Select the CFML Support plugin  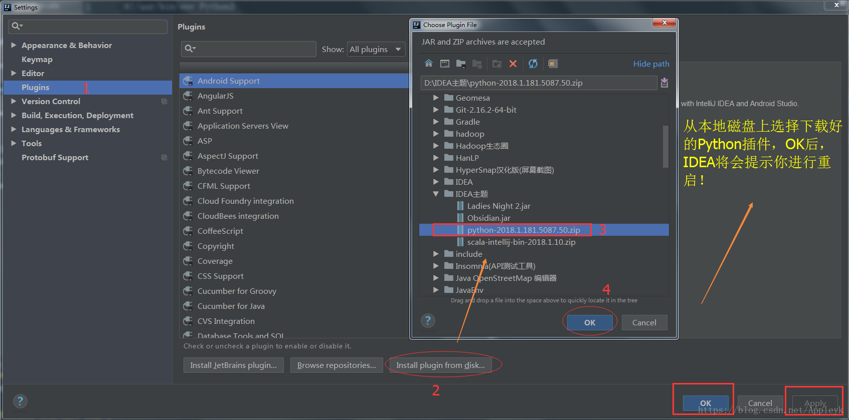pos(224,186)
